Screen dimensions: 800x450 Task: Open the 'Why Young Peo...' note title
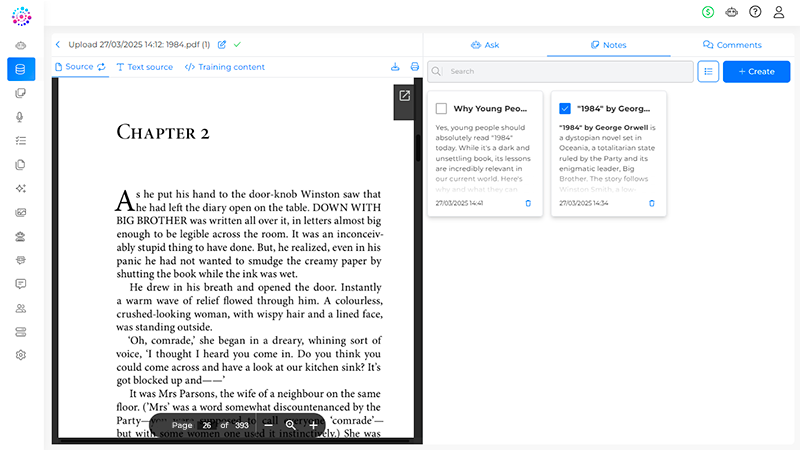click(x=490, y=109)
